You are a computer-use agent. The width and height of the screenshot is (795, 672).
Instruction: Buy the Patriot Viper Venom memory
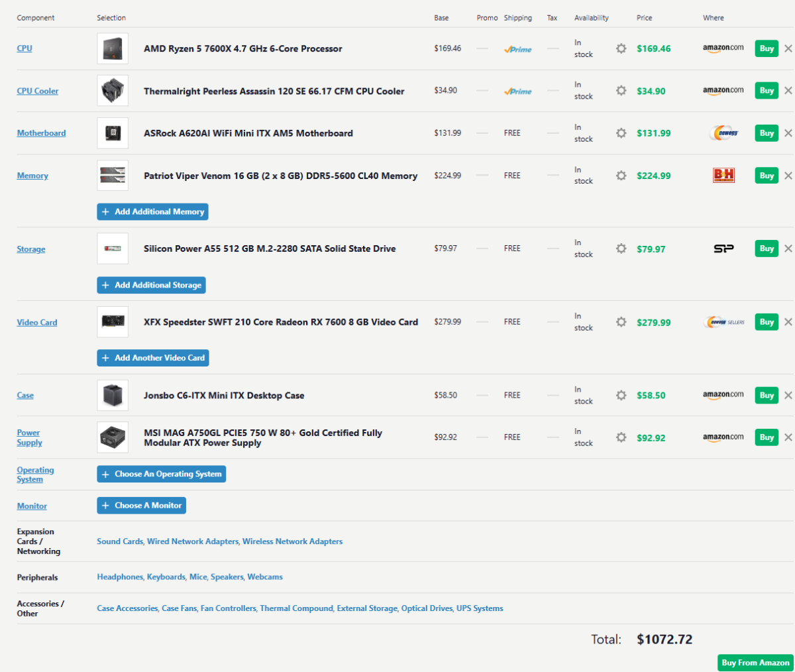[x=767, y=176]
